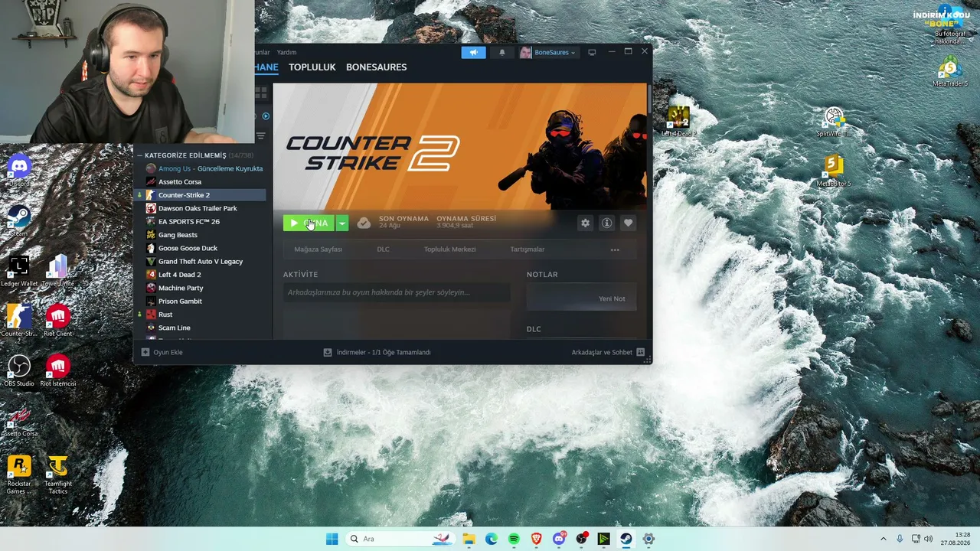Open the Yardım menu
The image size is (980, 551).
tap(286, 52)
